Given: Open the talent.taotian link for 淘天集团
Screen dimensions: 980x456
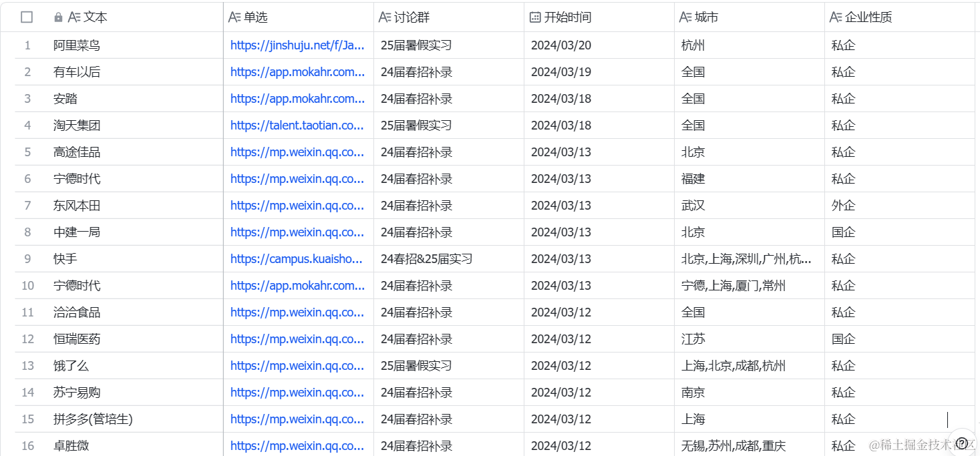Looking at the screenshot, I should (x=297, y=126).
